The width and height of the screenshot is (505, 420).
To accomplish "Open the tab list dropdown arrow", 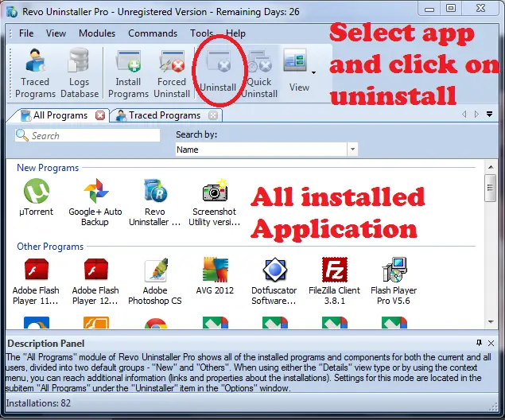I will (x=489, y=114).
